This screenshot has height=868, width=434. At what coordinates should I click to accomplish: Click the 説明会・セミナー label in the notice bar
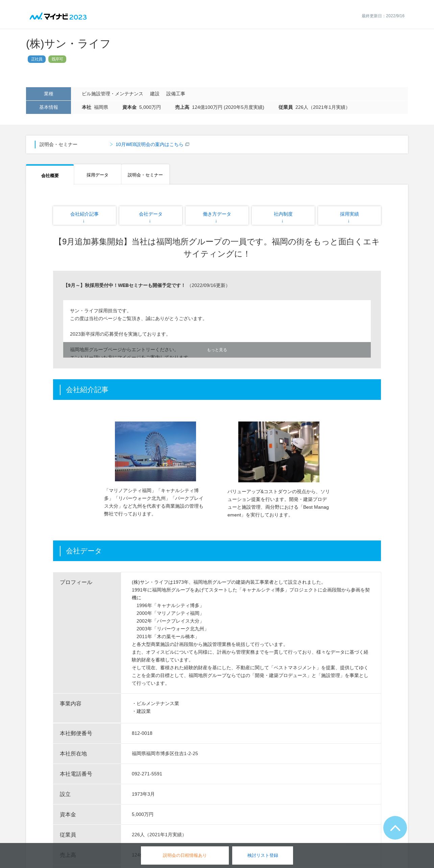[x=58, y=144]
